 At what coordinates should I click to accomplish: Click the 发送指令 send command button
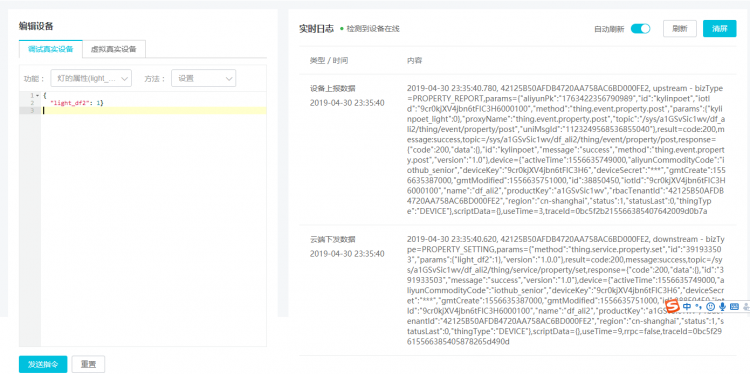click(x=43, y=364)
